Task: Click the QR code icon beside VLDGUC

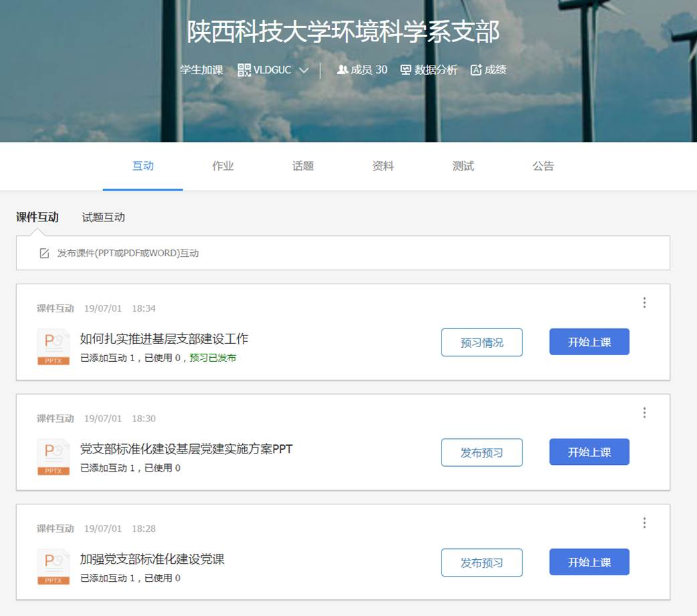Action: [244, 70]
